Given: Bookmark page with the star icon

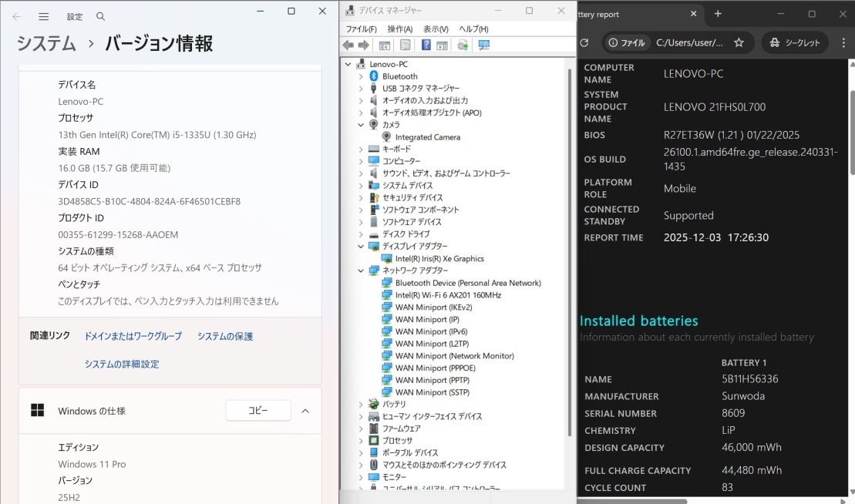Looking at the screenshot, I should point(739,43).
